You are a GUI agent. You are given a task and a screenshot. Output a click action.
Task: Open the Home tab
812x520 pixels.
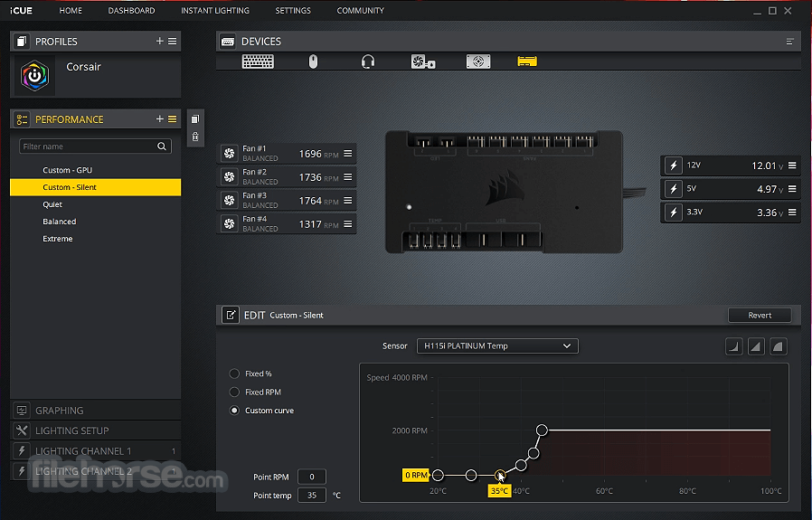point(71,10)
